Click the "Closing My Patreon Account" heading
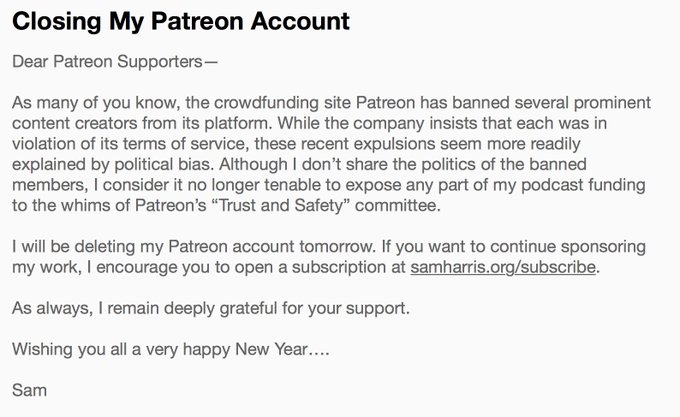The height and width of the screenshot is (417, 680). [181, 22]
